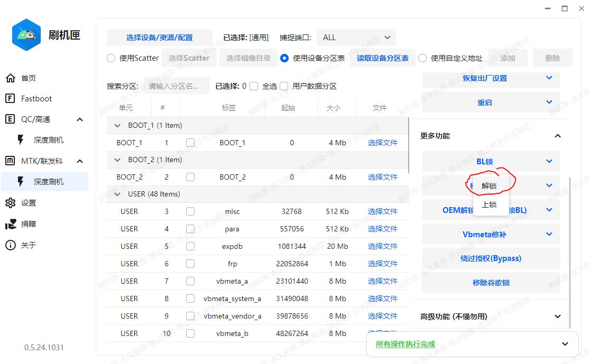
Task: Expand 高级功能 (不懂勿用) section
Action: pos(557,316)
